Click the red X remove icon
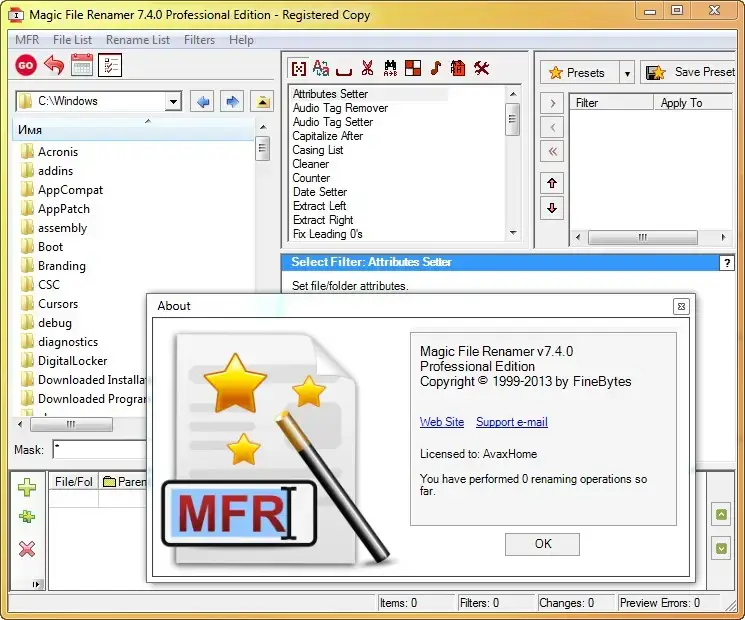Viewport: 745px width, 620px height. pyautogui.click(x=27, y=549)
